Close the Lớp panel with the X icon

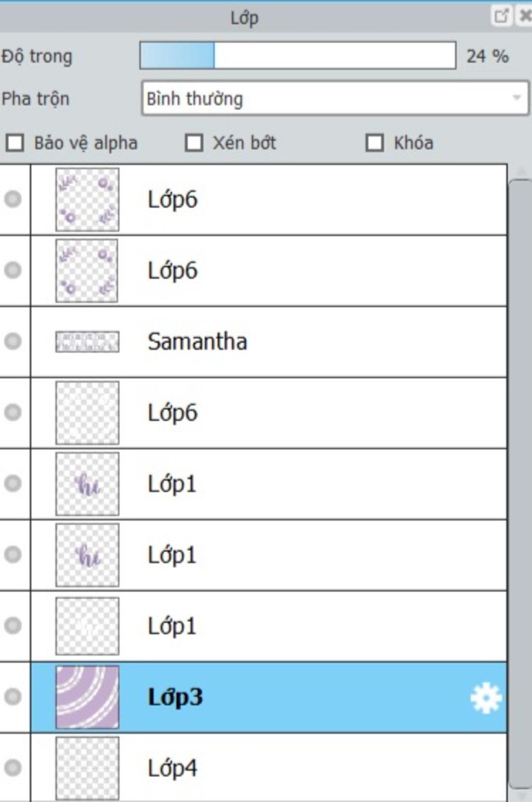[x=525, y=16]
